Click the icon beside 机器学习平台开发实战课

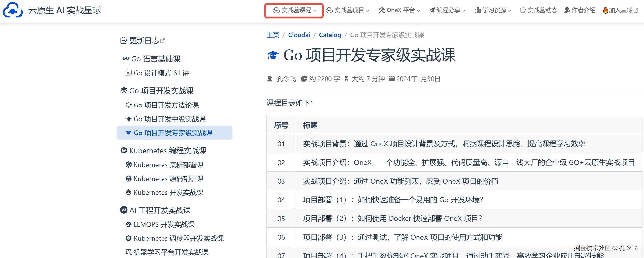pos(128,252)
